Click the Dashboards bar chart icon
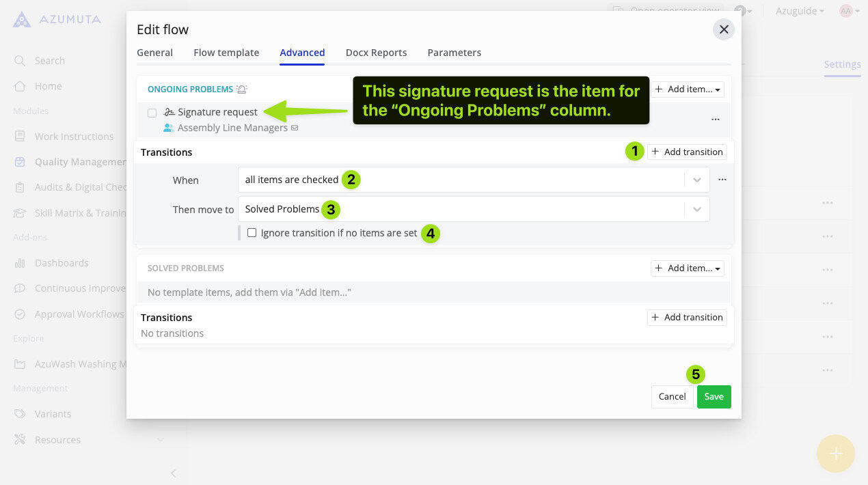The height and width of the screenshot is (485, 868). tap(20, 262)
